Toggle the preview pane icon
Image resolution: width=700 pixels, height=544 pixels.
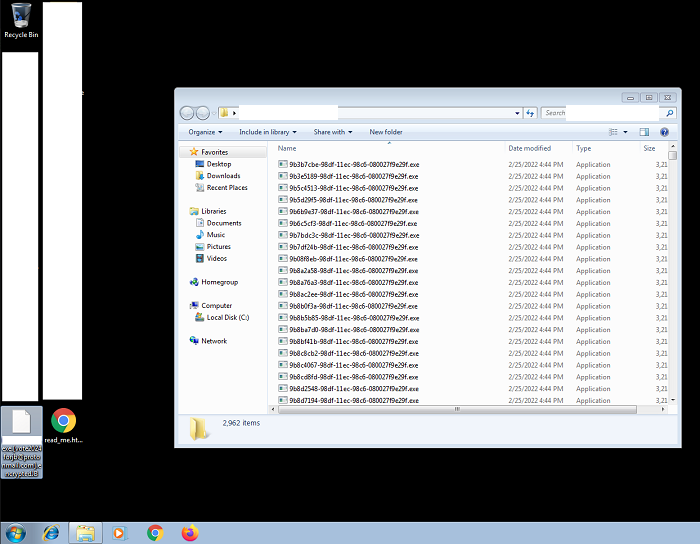(644, 132)
